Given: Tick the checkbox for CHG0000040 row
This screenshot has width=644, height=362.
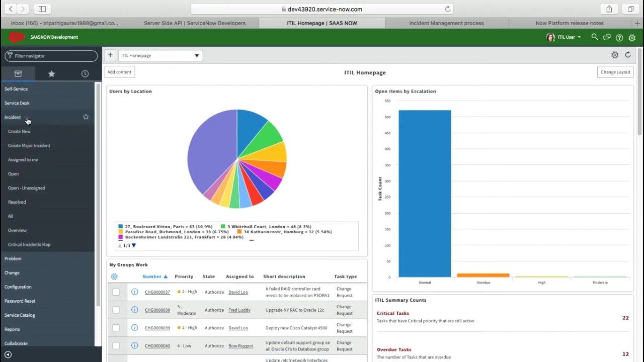Looking at the screenshot, I should [x=116, y=345].
